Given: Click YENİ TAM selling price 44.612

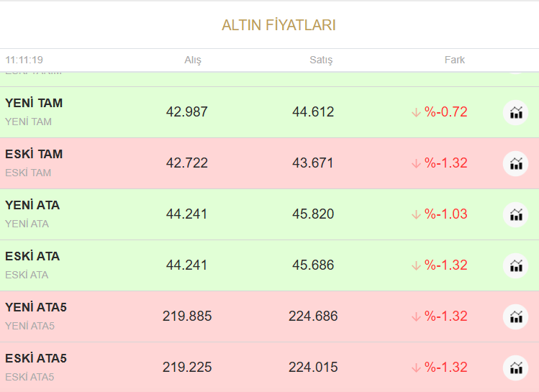Looking at the screenshot, I should tap(313, 112).
